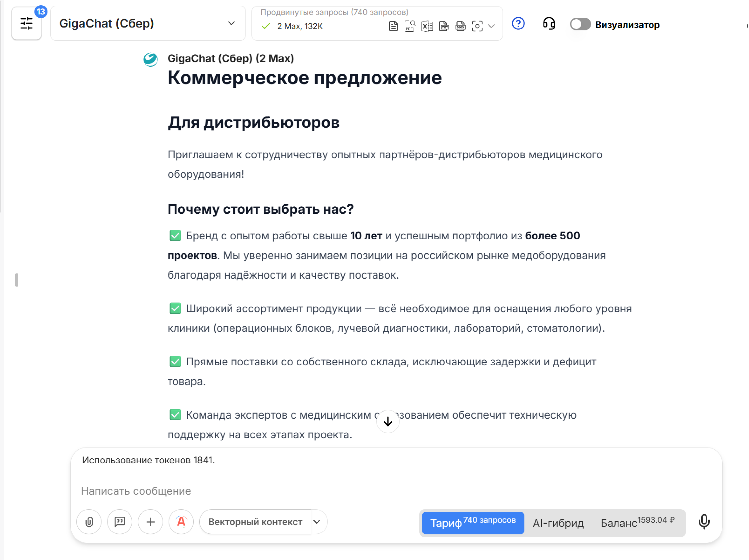The height and width of the screenshot is (560, 749).
Task: Open the help question mark
Action: coord(518,24)
